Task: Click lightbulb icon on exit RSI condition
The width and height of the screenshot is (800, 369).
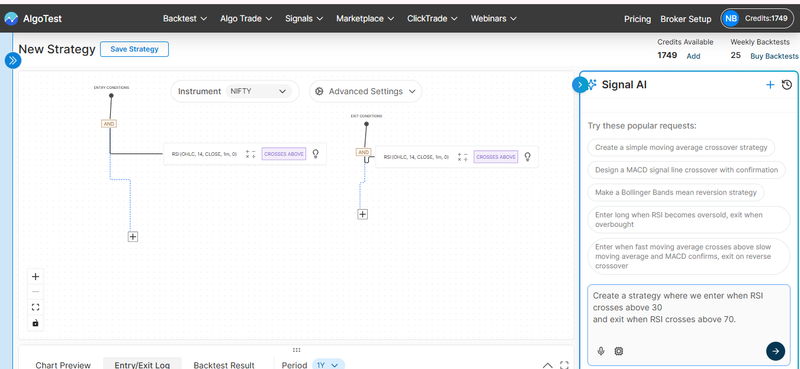Action: click(x=528, y=156)
